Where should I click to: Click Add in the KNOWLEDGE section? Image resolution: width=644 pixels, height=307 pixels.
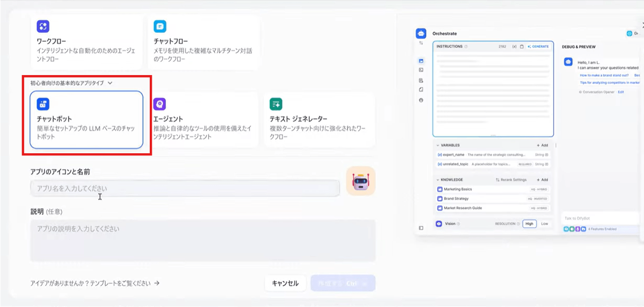click(x=542, y=180)
